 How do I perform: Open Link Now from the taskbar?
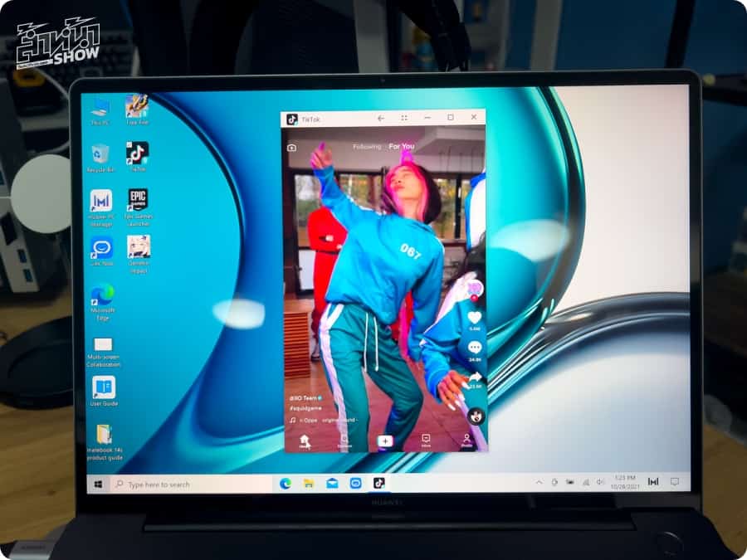pyautogui.click(x=355, y=484)
